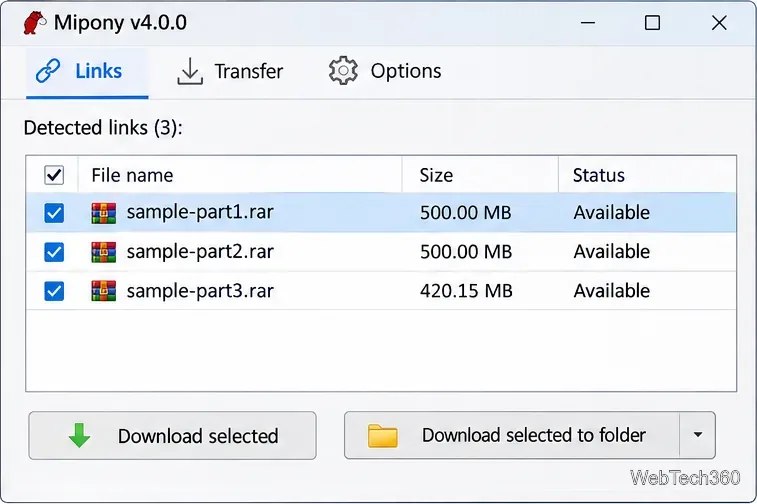Click the chain link icon on Links tab
This screenshot has width=757, height=504.
tap(48, 71)
